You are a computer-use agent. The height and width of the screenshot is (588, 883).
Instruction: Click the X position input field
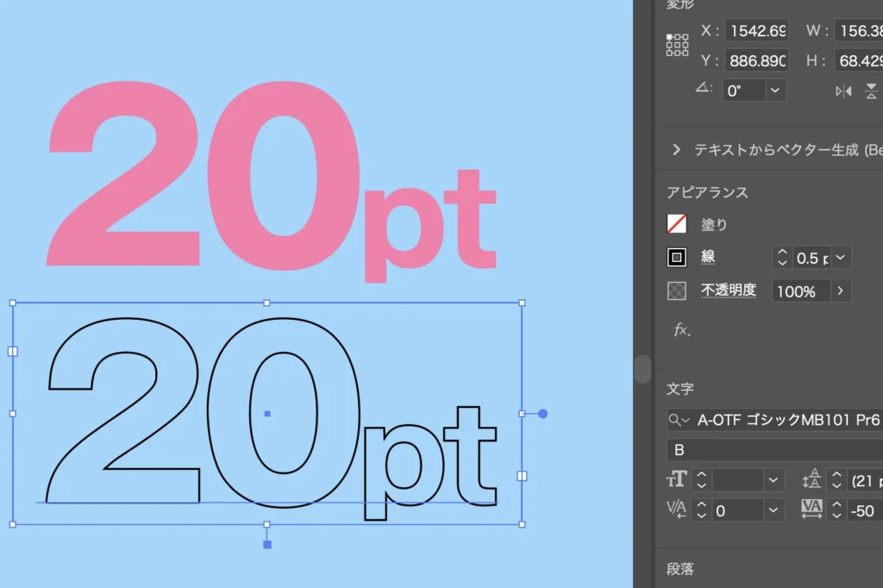[756, 31]
